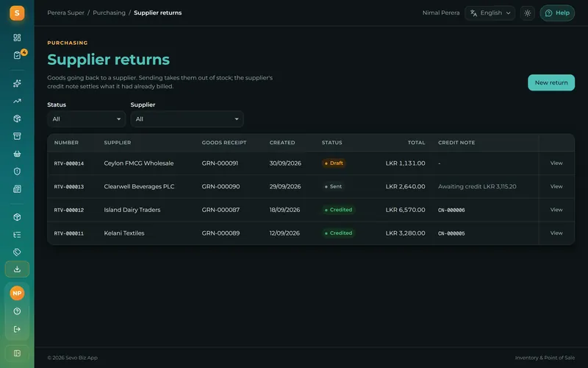The width and height of the screenshot is (588, 368).
Task: Click the Sent status badge
Action: 334,186
